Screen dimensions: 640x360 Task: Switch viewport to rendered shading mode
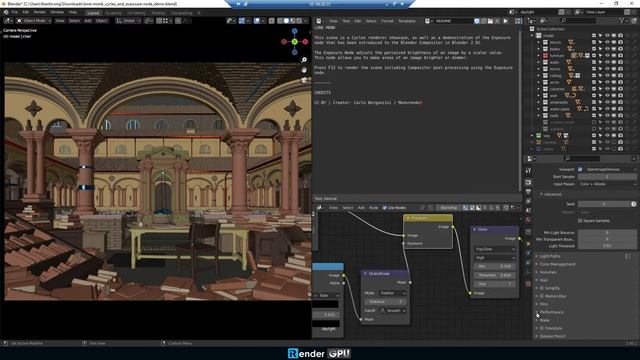pos(300,20)
